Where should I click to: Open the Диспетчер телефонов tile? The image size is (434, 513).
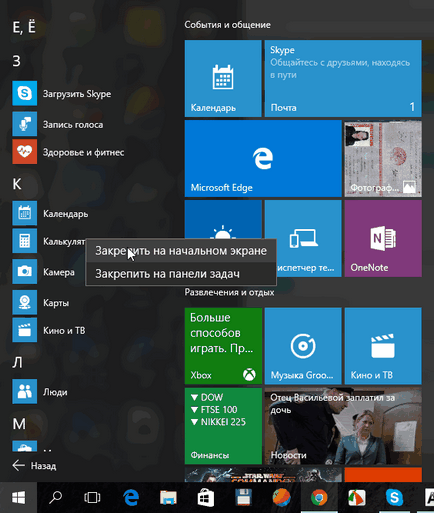[x=303, y=238]
